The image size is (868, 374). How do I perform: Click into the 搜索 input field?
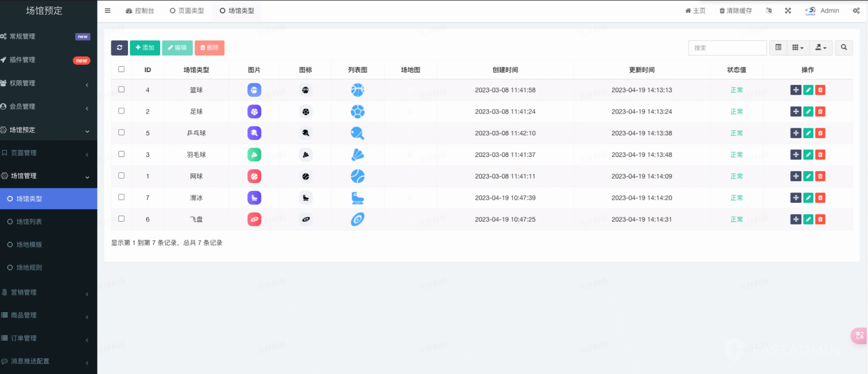[x=727, y=48]
